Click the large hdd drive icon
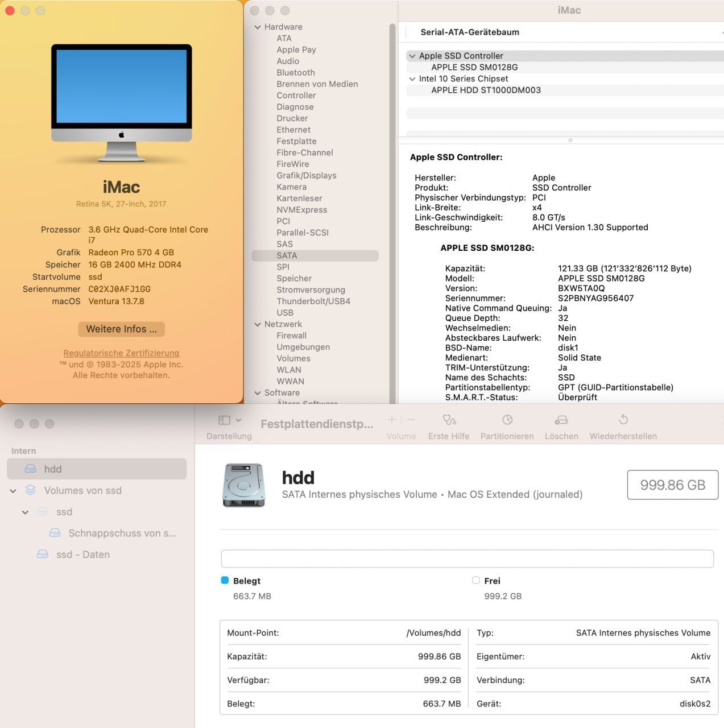This screenshot has width=724, height=728. 245,485
